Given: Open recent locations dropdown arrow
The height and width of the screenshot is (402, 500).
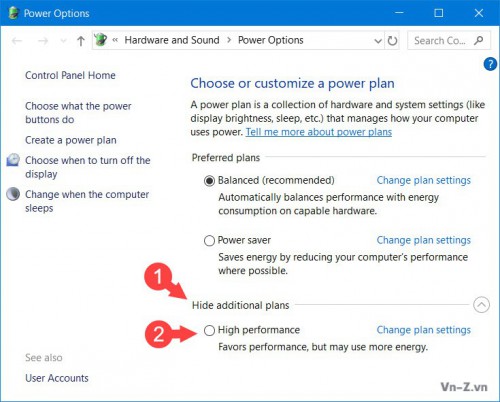Looking at the screenshot, I should click(63, 41).
